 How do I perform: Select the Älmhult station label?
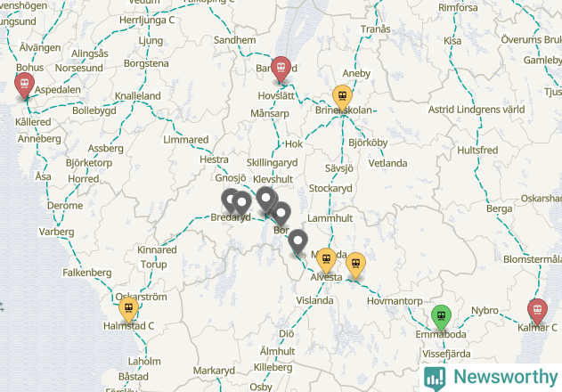(277, 351)
